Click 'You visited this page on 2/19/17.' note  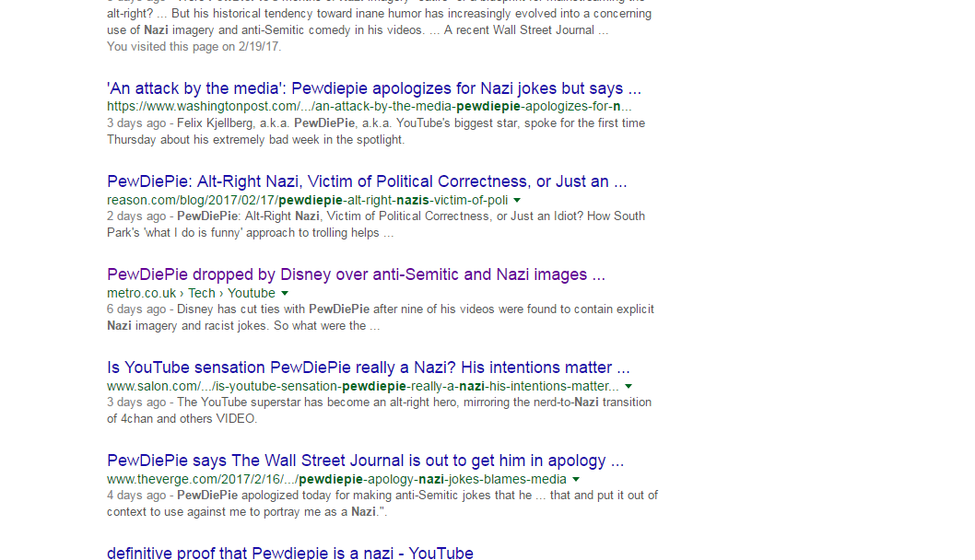tap(194, 47)
